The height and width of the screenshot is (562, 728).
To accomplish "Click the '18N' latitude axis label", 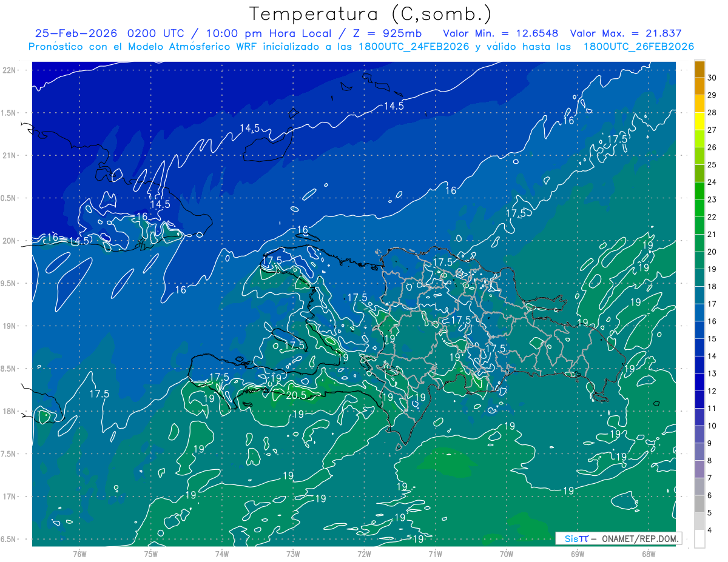I will (x=8, y=412).
